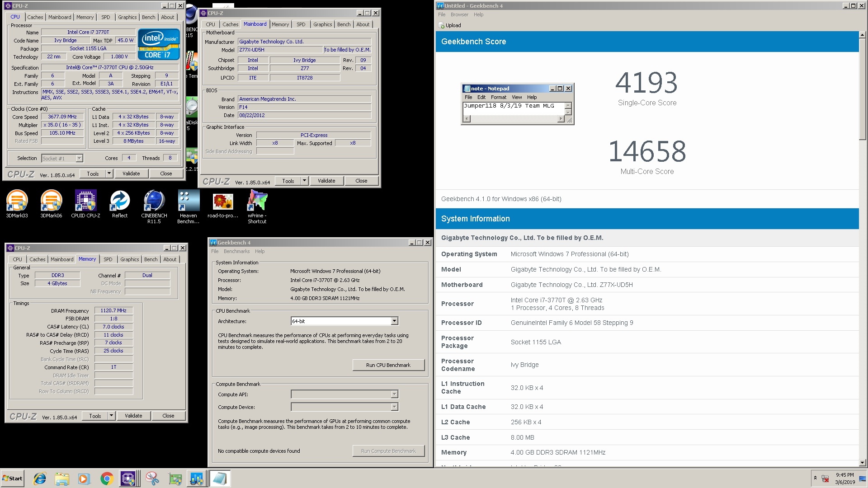Open Help menu in Geekbench results window
This screenshot has width=868, height=488.
(478, 14)
